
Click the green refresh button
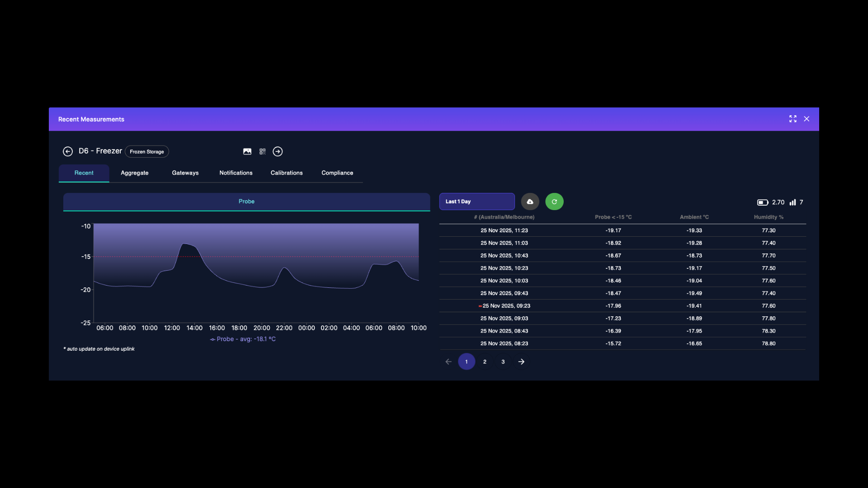554,202
